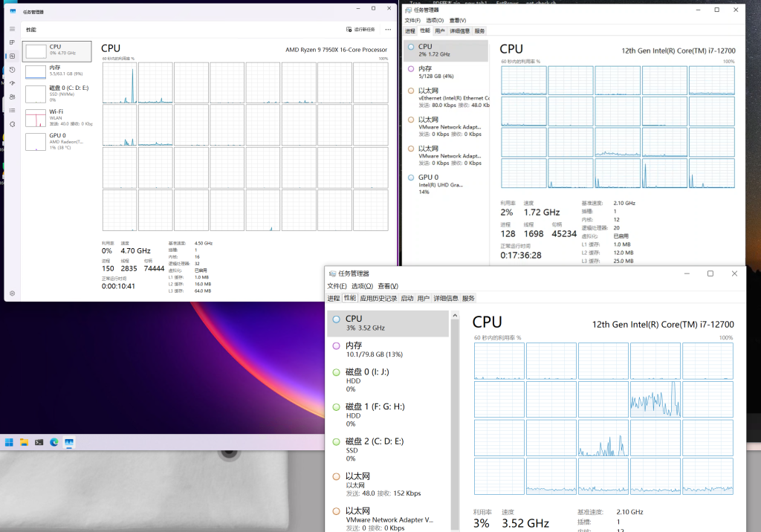Click the handle count "45234"
Screen dimensions: 761x532
click(564, 234)
